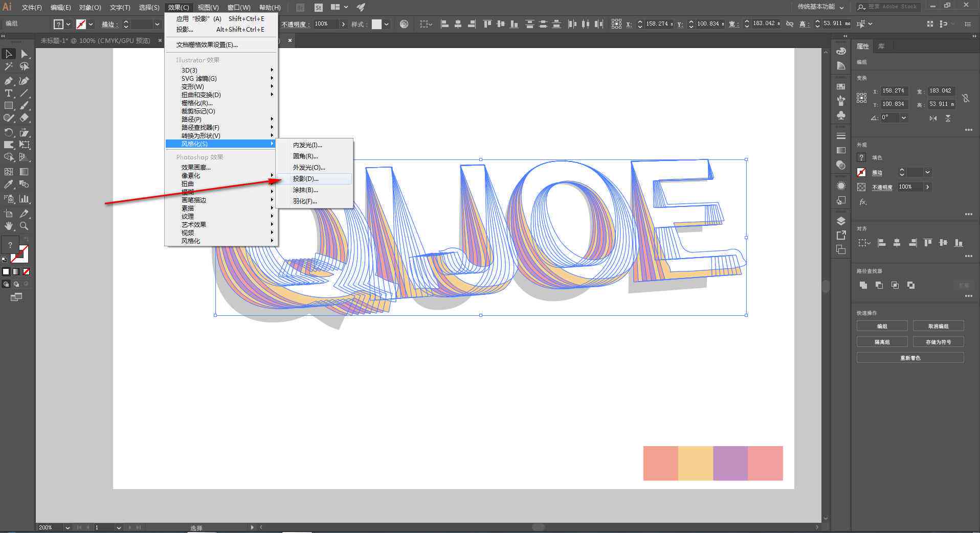Open the zoom level dropdown at 200%
The width and height of the screenshot is (980, 533).
[67, 527]
